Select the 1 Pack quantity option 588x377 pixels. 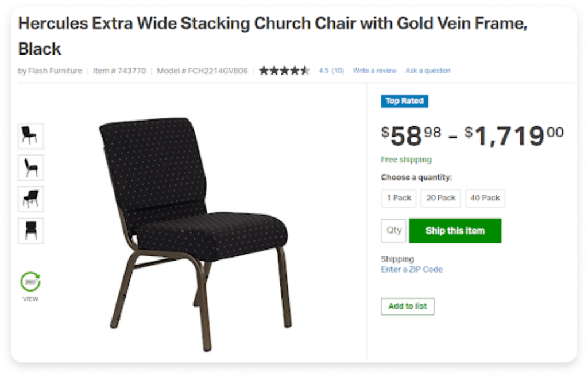tap(399, 198)
